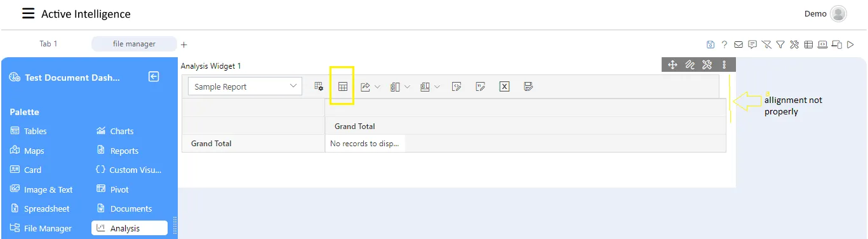
Task: Click the play preview icon
Action: 851,44
